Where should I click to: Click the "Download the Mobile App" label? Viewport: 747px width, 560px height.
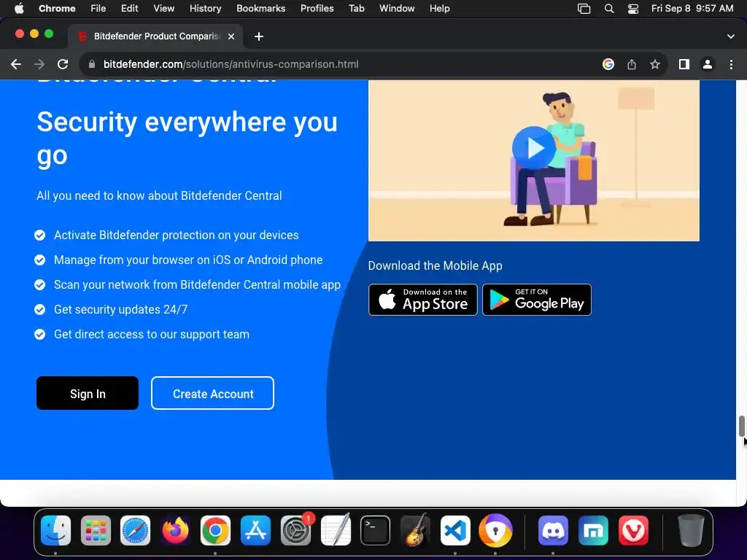pos(435,265)
